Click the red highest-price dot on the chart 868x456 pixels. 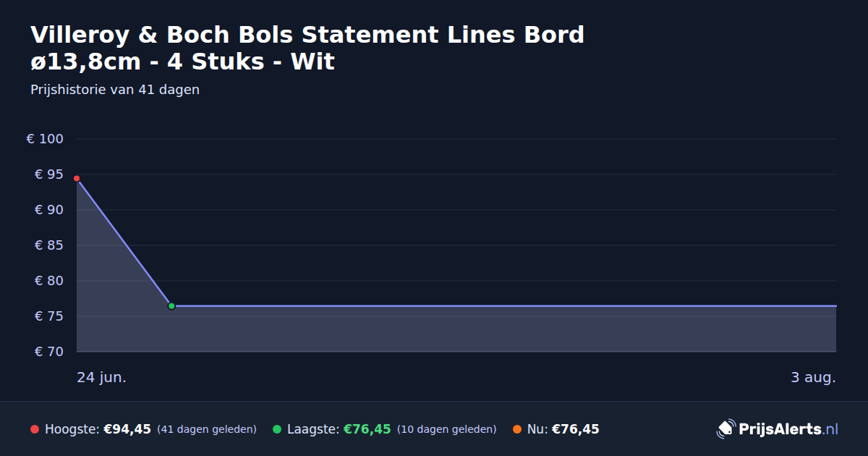(x=77, y=178)
